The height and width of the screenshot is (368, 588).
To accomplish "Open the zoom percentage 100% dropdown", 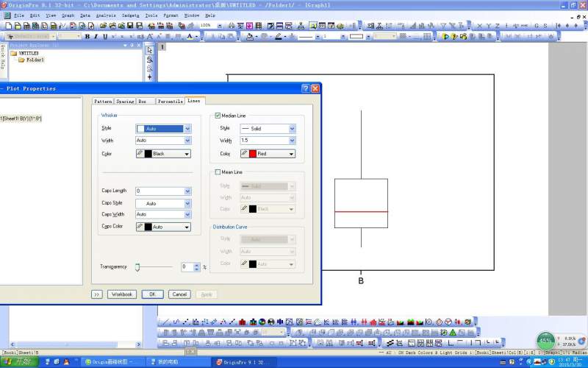I will tap(220, 26).
